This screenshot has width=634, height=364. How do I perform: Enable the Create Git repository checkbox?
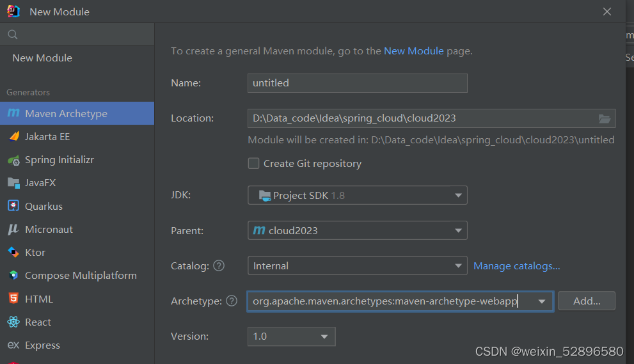[x=253, y=163]
